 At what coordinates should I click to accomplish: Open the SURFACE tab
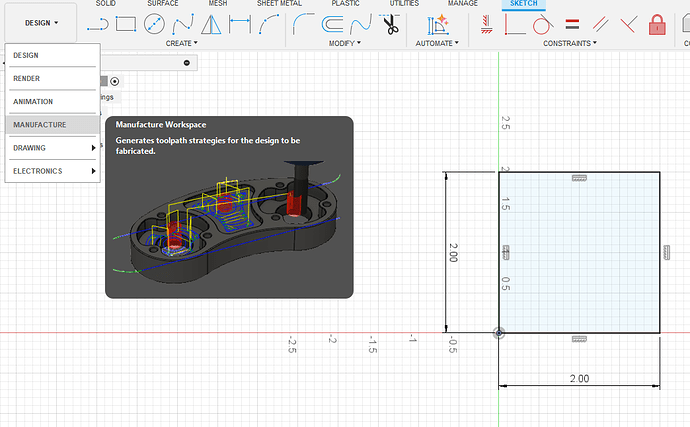click(163, 4)
